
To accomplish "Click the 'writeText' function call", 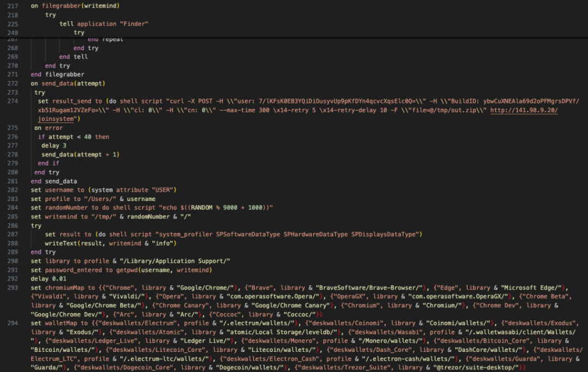I will point(61,243).
